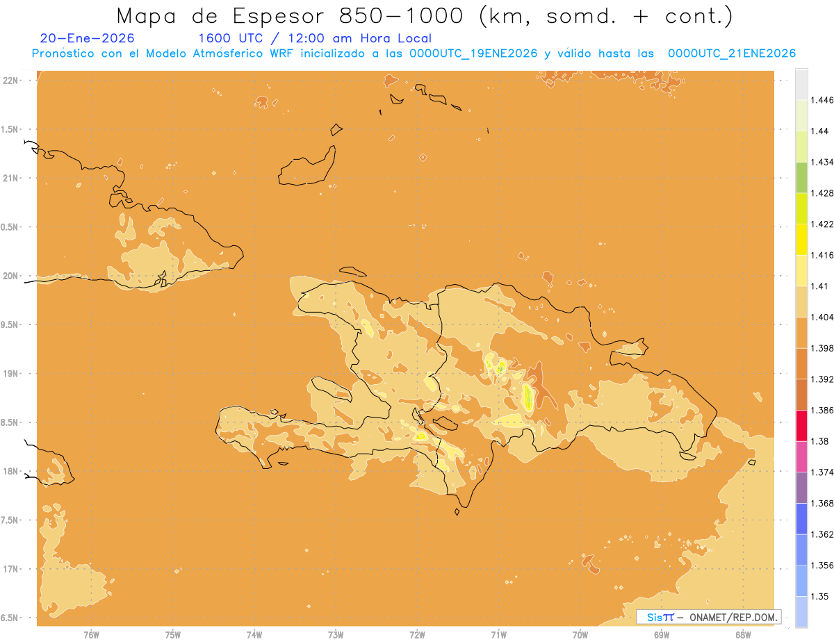Click the '73W' longitude label
Screen dimensions: 834x644
pos(336,635)
